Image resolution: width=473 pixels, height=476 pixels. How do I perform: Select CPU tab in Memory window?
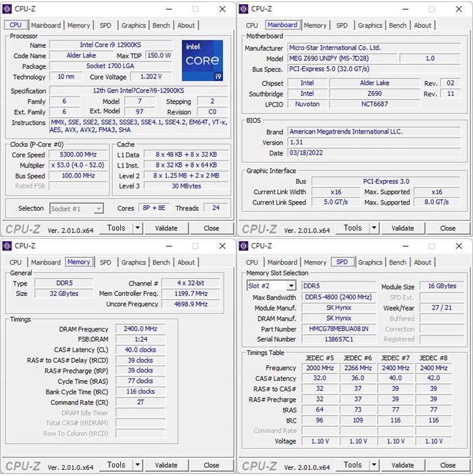click(16, 262)
